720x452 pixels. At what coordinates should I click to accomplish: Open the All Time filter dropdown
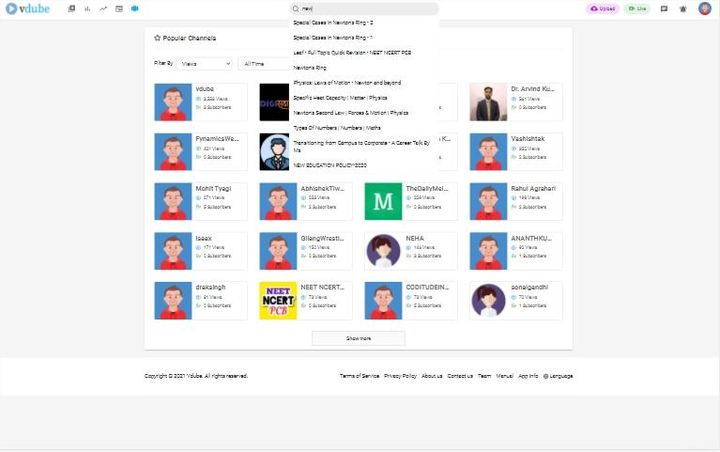point(264,64)
